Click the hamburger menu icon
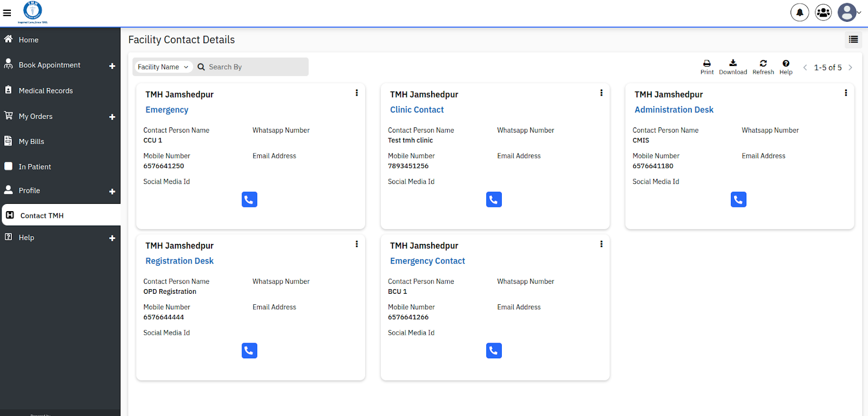This screenshot has height=416, width=868. click(x=7, y=13)
